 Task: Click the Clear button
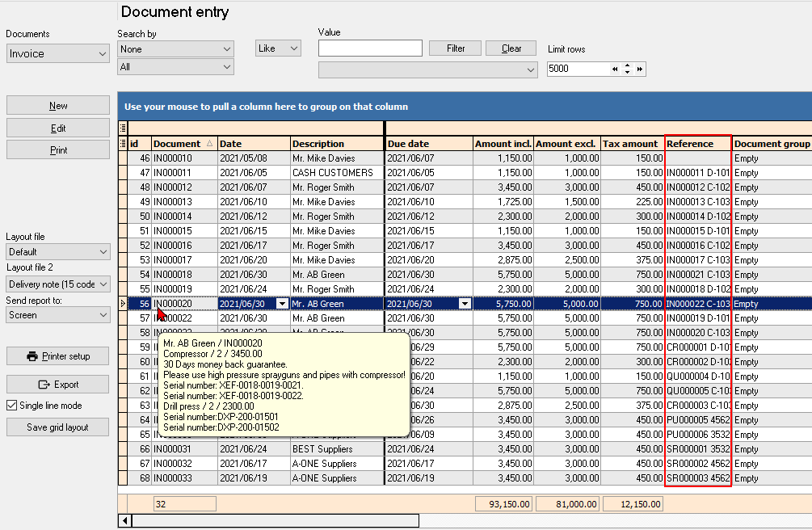[x=511, y=48]
